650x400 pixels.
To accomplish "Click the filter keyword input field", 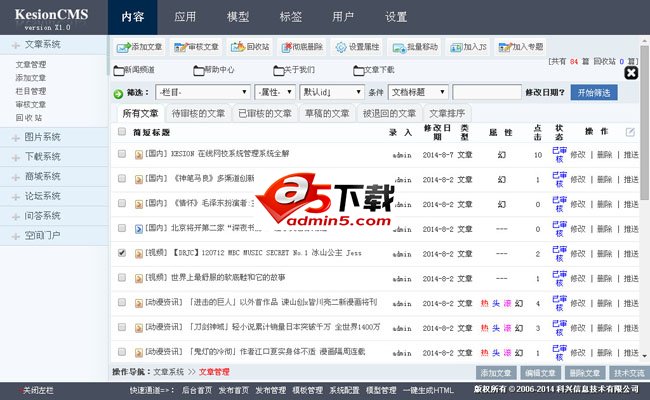I will click(x=487, y=92).
